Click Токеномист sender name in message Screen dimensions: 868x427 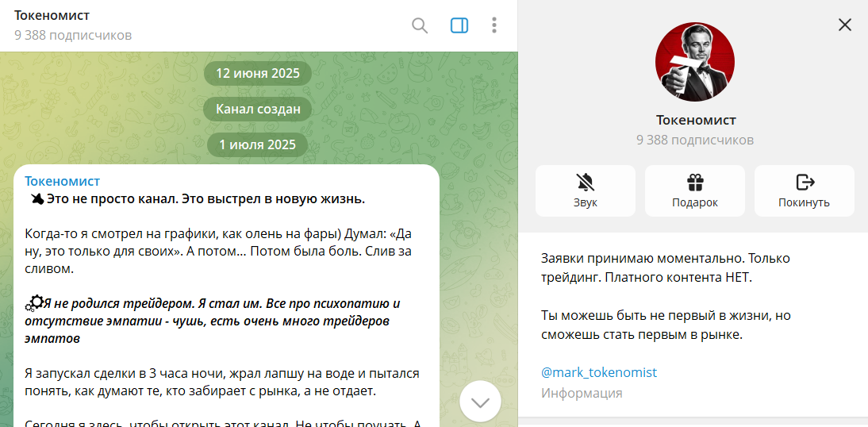63,181
